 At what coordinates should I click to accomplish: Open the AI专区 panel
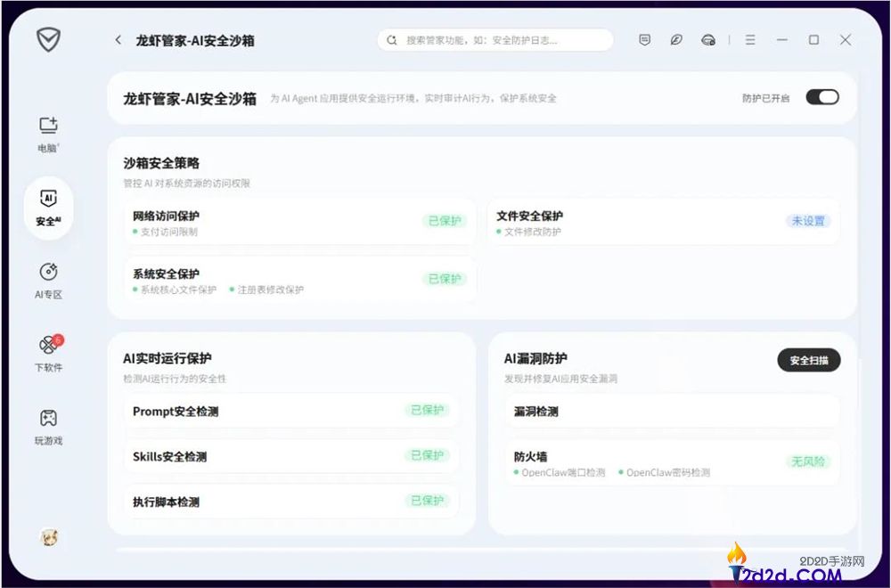click(48, 281)
